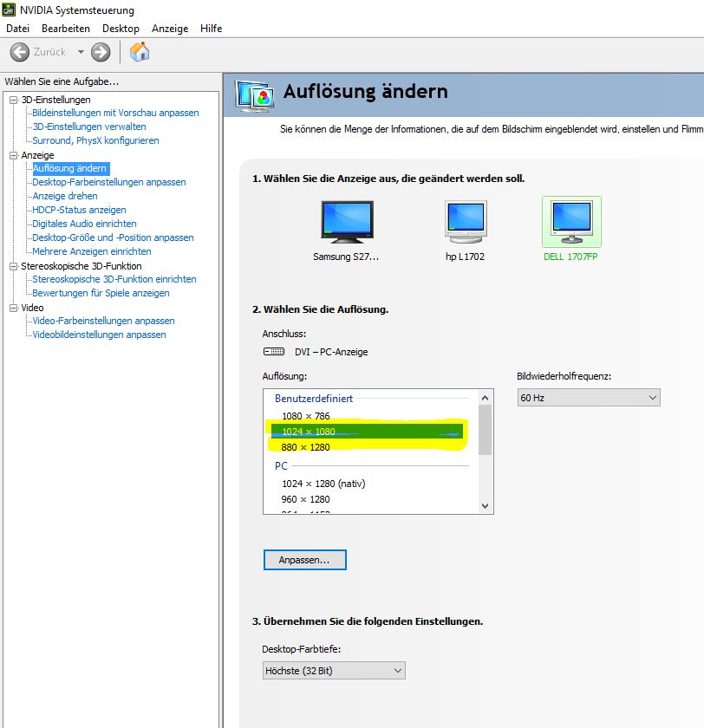
Task: Open Desktop-Farbeinstellungen anpassen
Action: tap(109, 182)
